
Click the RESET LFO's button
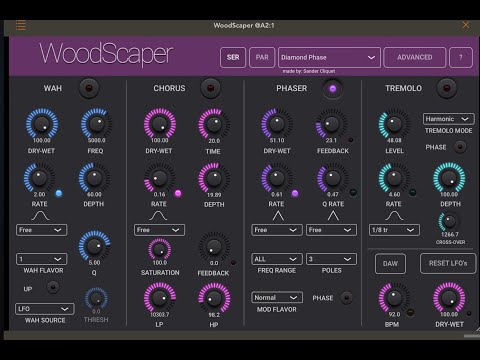(x=448, y=263)
